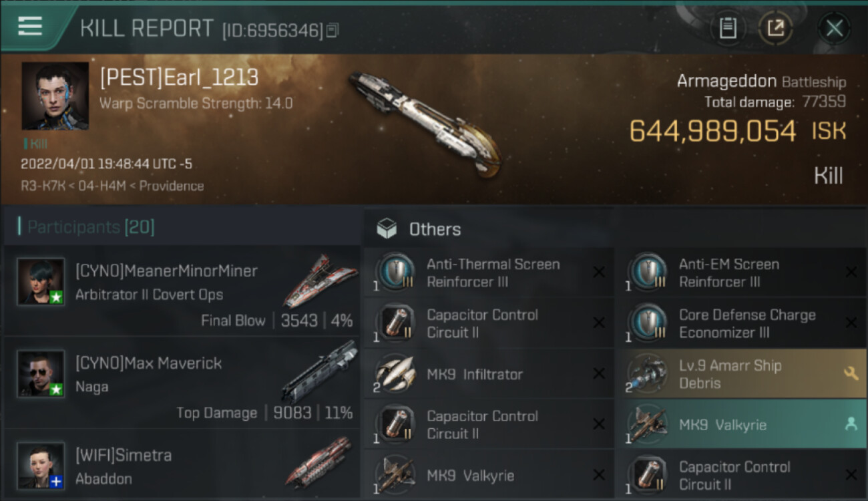Screen dimensions: 868x501
Task: View Earl_1213 pilot portrait
Action: 55,96
